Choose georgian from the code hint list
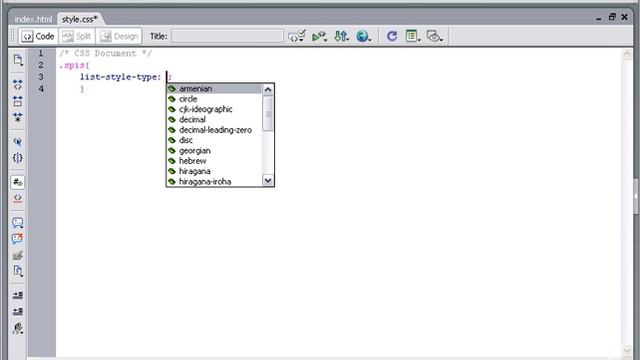This screenshot has height=360, width=640. [x=214, y=151]
